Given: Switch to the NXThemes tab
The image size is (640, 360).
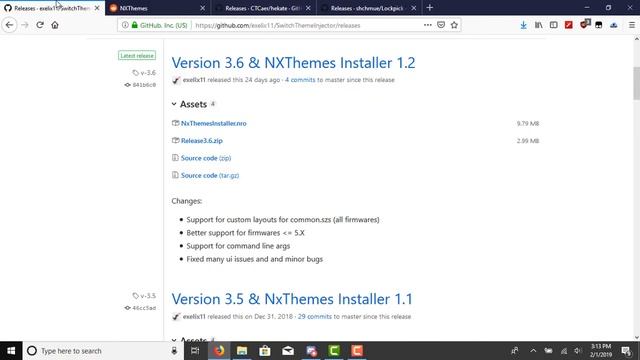Looking at the screenshot, I should [x=158, y=8].
